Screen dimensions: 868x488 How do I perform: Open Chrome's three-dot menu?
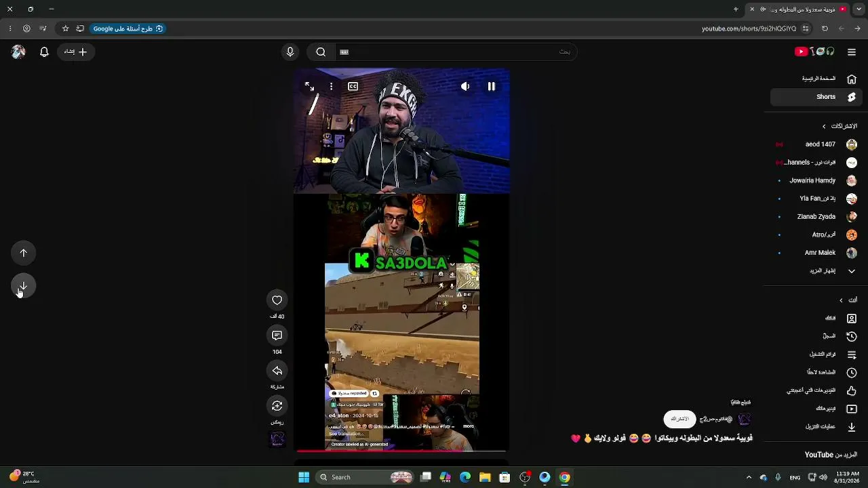pos(9,28)
